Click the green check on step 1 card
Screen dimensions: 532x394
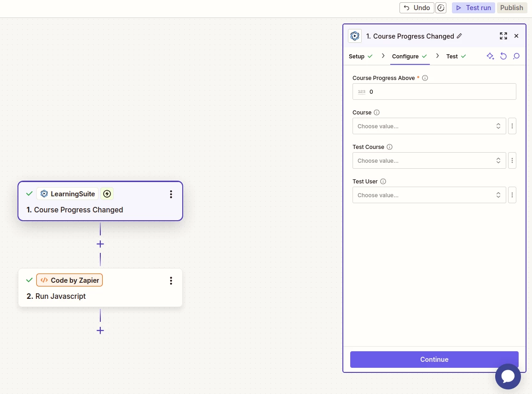[29, 194]
